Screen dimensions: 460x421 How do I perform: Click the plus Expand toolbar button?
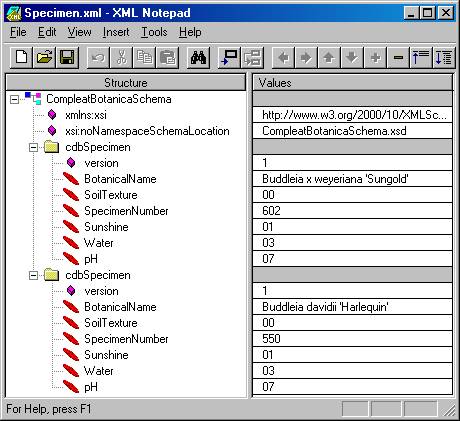(x=375, y=58)
